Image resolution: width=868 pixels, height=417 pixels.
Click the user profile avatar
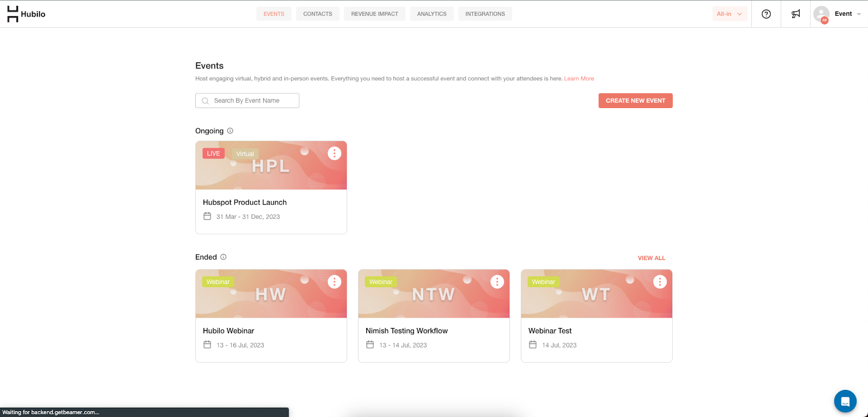pos(821,14)
